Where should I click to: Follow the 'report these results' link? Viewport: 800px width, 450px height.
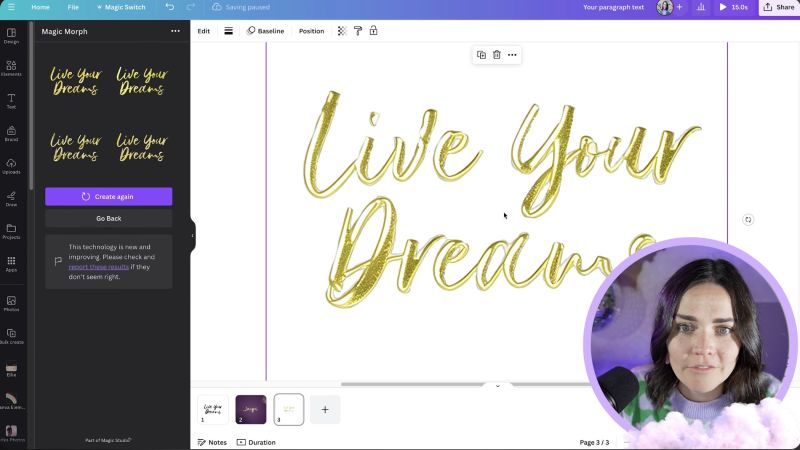98,267
